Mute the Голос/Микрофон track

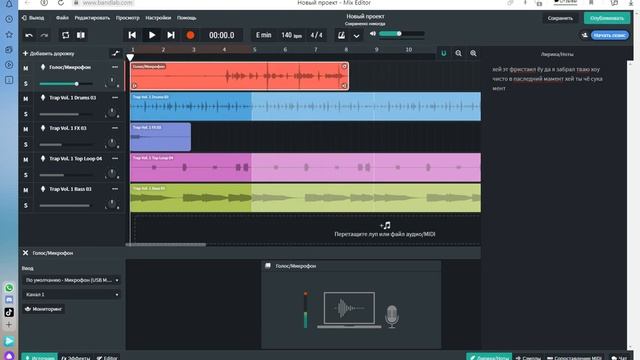(x=26, y=68)
